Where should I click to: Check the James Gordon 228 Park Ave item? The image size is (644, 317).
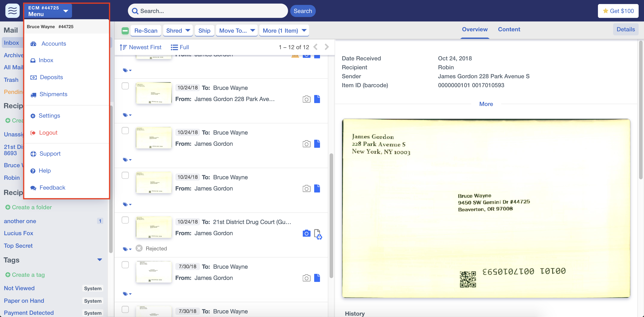pos(125,86)
